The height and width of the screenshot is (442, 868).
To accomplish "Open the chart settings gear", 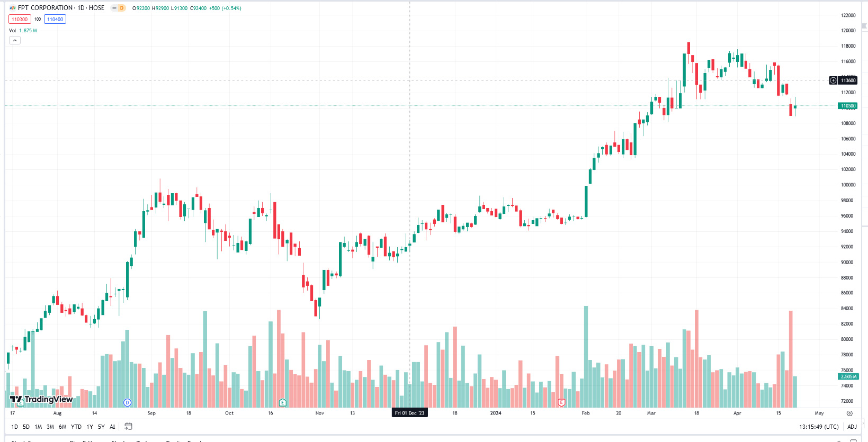I will click(x=851, y=413).
